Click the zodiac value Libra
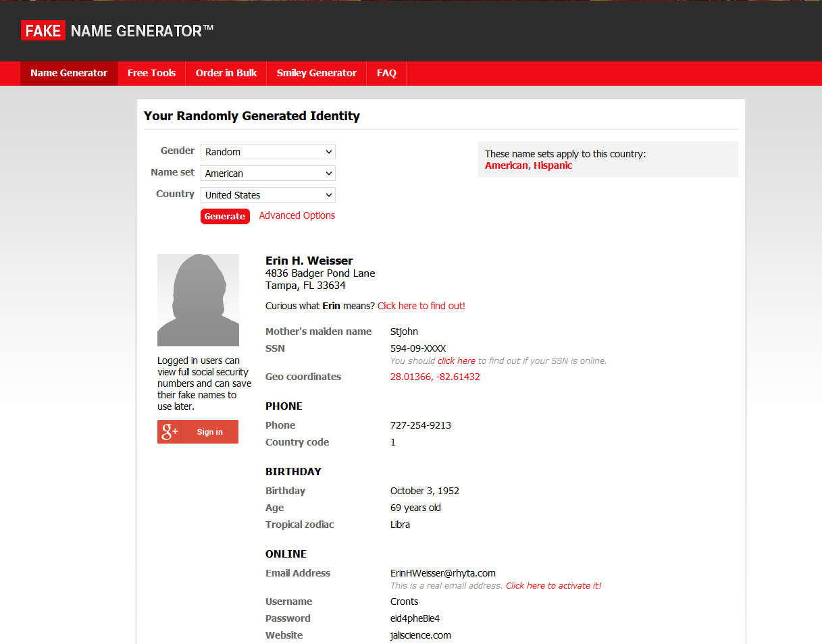 click(400, 525)
